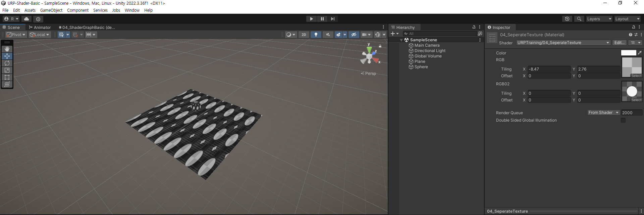Select Directional Light in Hierarchy
The height and width of the screenshot is (215, 644).
[430, 51]
